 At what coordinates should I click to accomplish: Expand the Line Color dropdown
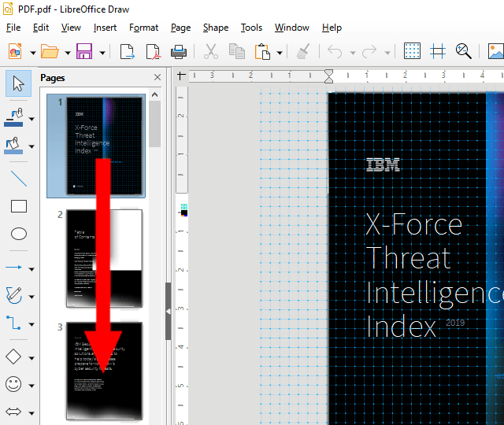tap(31, 119)
